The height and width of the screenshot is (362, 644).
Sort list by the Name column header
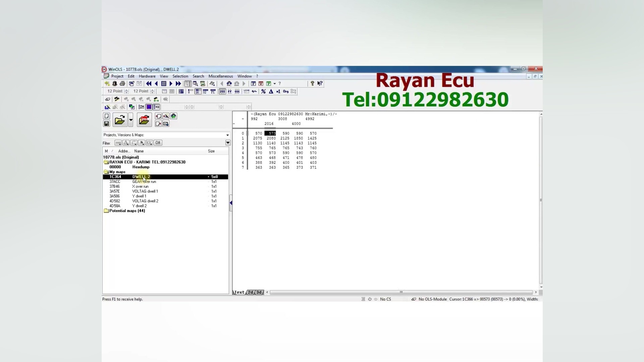169,151
